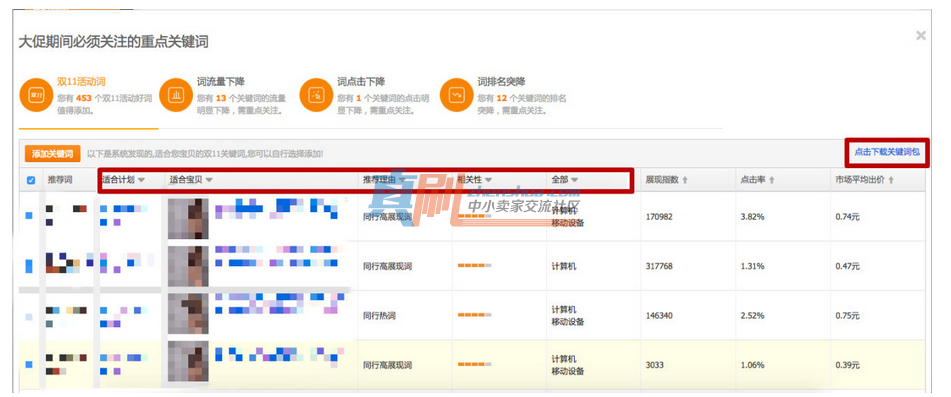Viewport: 951px width, 397px height.
Task: Click the 添加关键词 button
Action: (x=53, y=154)
